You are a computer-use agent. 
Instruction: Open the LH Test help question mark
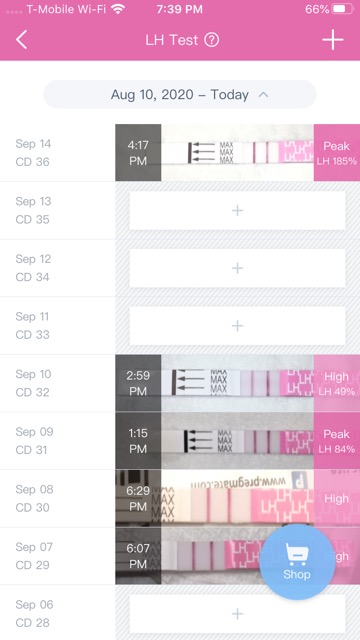[x=211, y=40]
